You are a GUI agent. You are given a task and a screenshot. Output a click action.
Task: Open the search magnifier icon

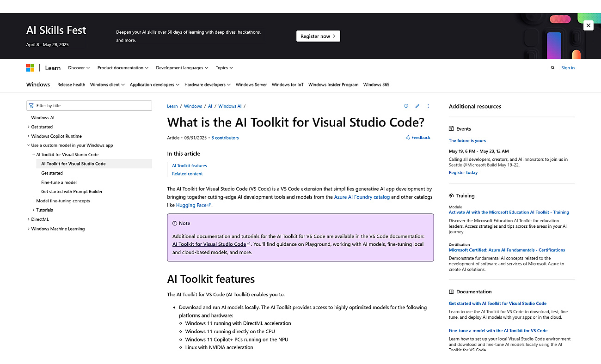[x=552, y=68]
